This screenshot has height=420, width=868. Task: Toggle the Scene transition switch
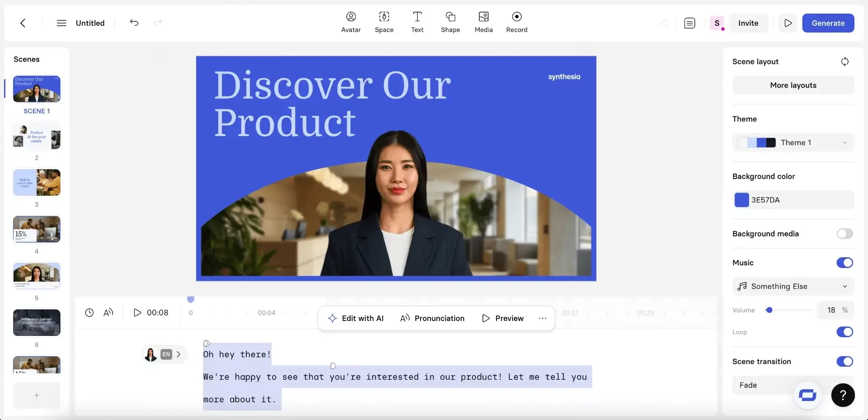point(844,362)
